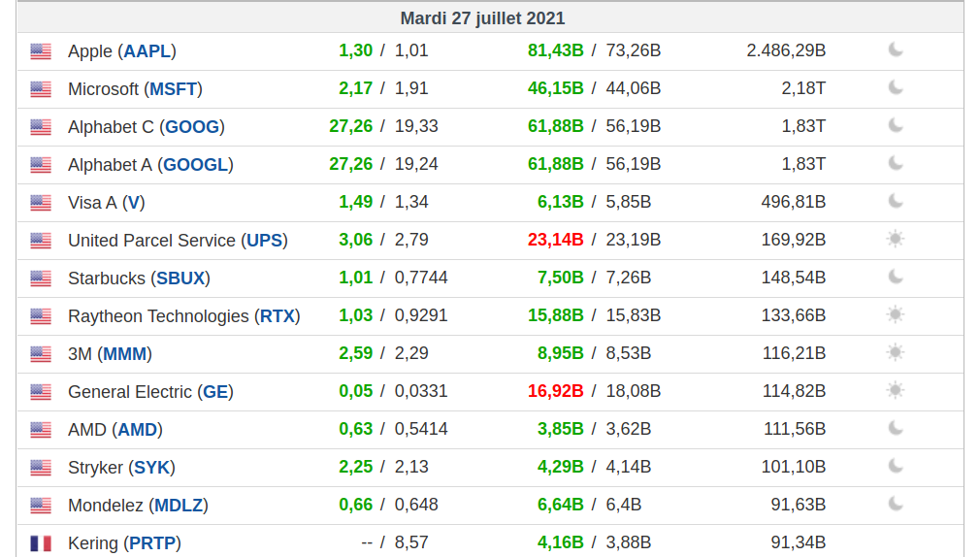Click the sun icon in the 3M row
This screenshot has width=980, height=557.
pyautogui.click(x=896, y=352)
